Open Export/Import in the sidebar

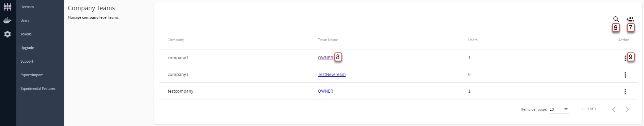click(x=31, y=75)
